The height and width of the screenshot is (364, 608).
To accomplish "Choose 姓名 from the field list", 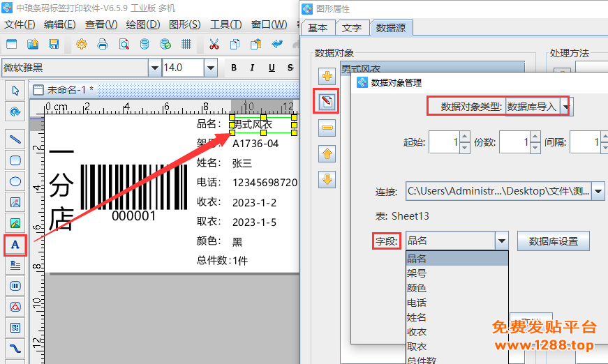I will [x=457, y=317].
